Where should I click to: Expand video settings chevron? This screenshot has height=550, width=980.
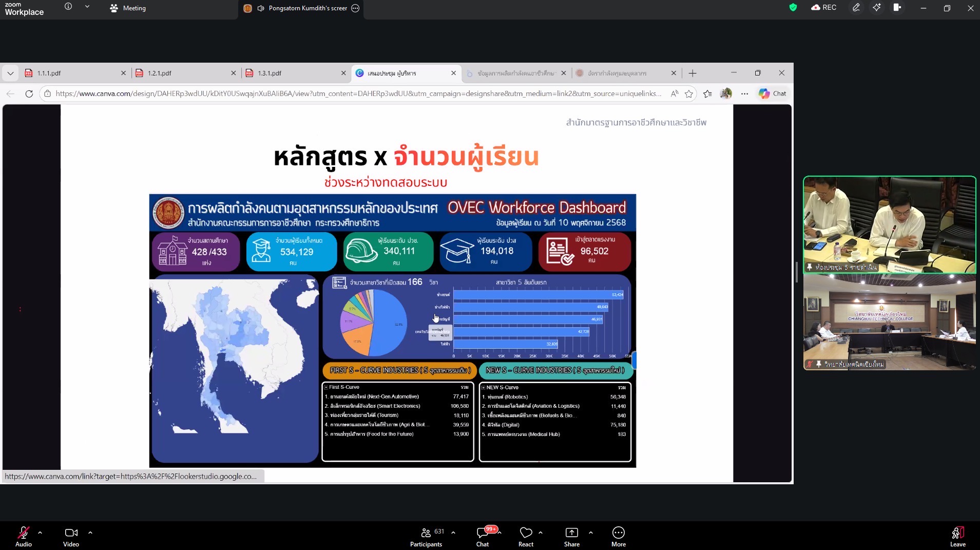coord(90,533)
